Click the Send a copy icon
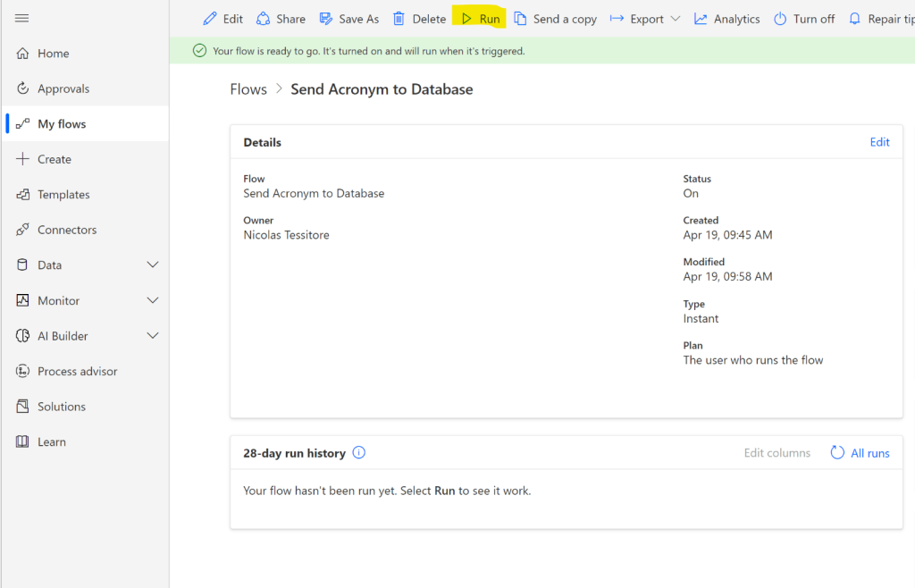Image resolution: width=915 pixels, height=588 pixels. (x=520, y=19)
